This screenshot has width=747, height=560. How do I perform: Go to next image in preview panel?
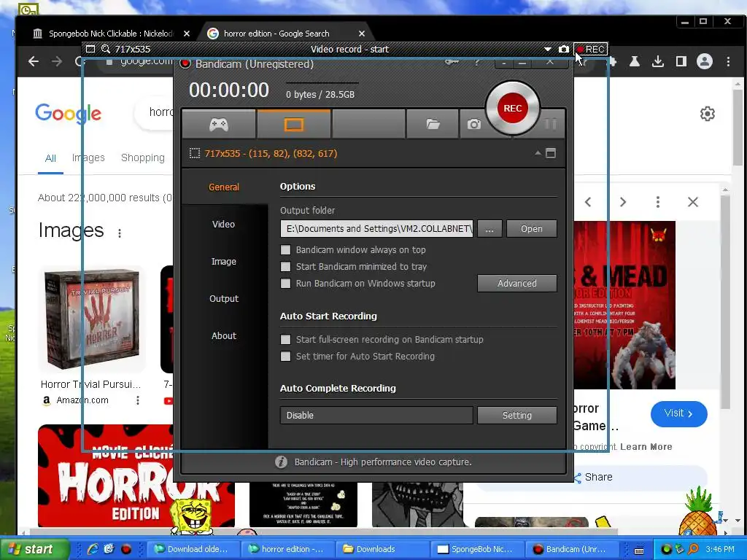(x=623, y=202)
